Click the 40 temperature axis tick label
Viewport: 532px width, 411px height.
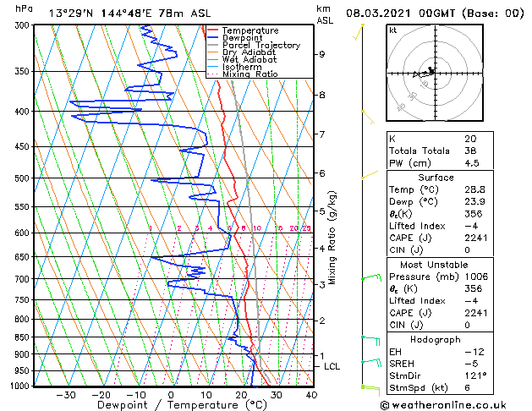click(311, 396)
